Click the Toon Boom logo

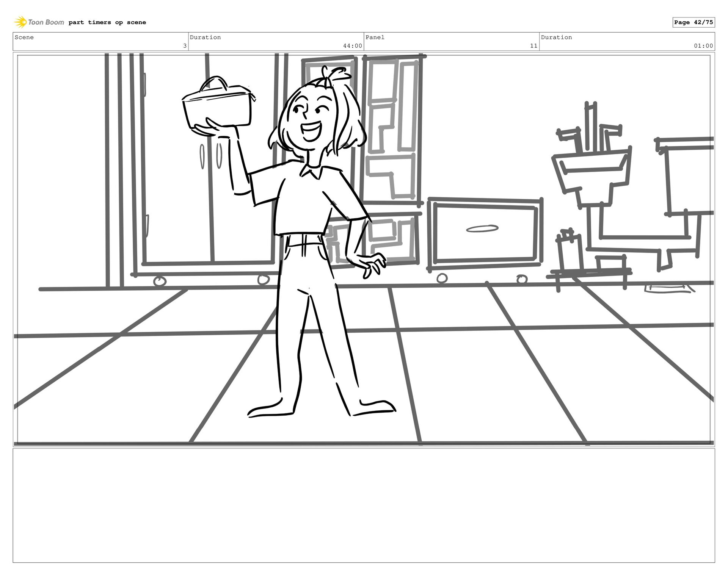(x=39, y=22)
